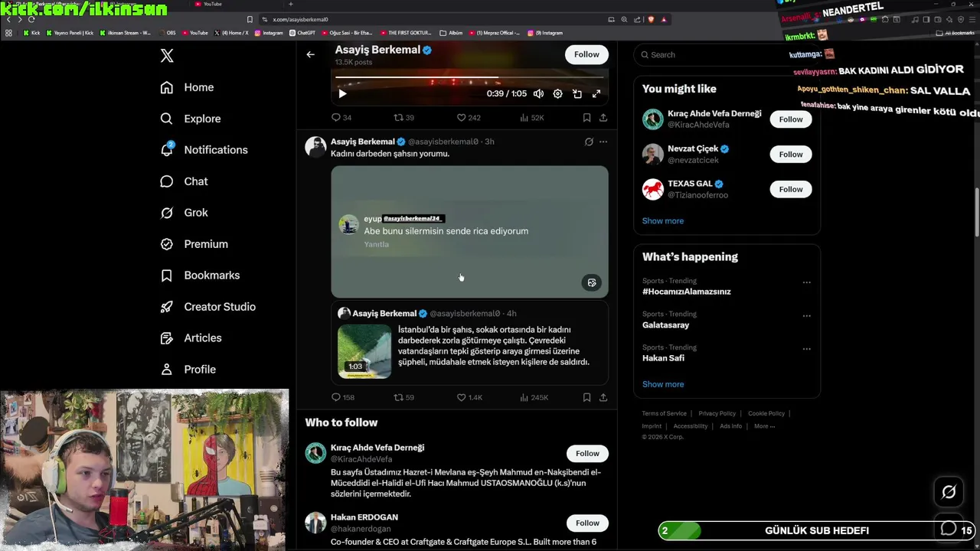Click the page scrollbar
Screen dimensions: 980x551
[x=975, y=210]
